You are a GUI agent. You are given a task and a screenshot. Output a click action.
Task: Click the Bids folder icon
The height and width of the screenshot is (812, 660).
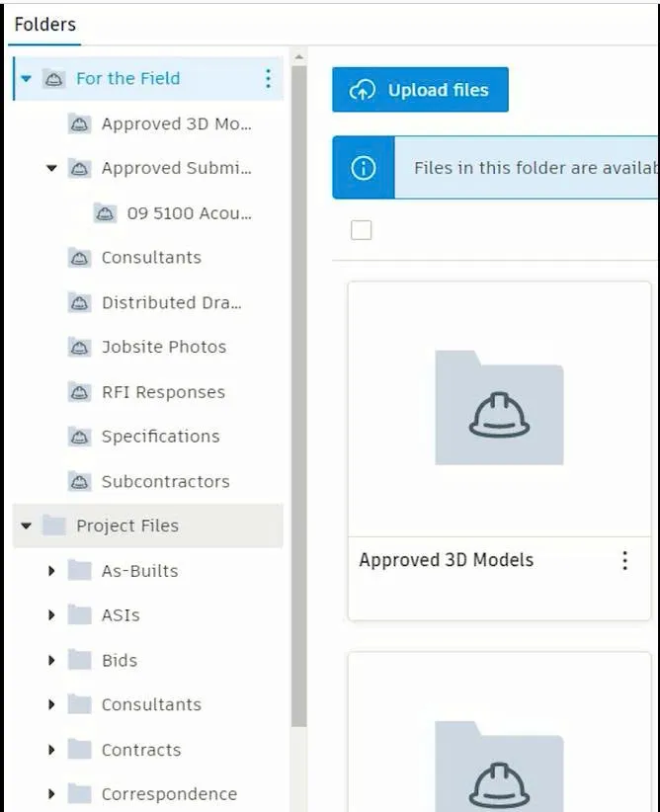tap(79, 660)
